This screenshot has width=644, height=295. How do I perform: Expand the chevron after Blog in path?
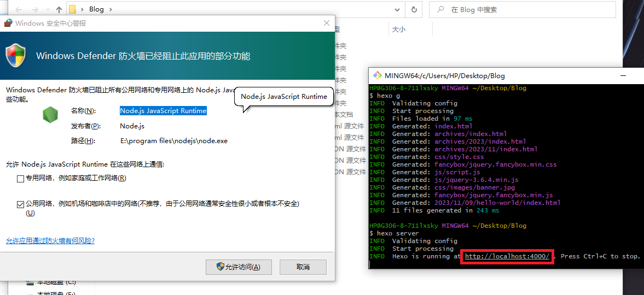(111, 9)
